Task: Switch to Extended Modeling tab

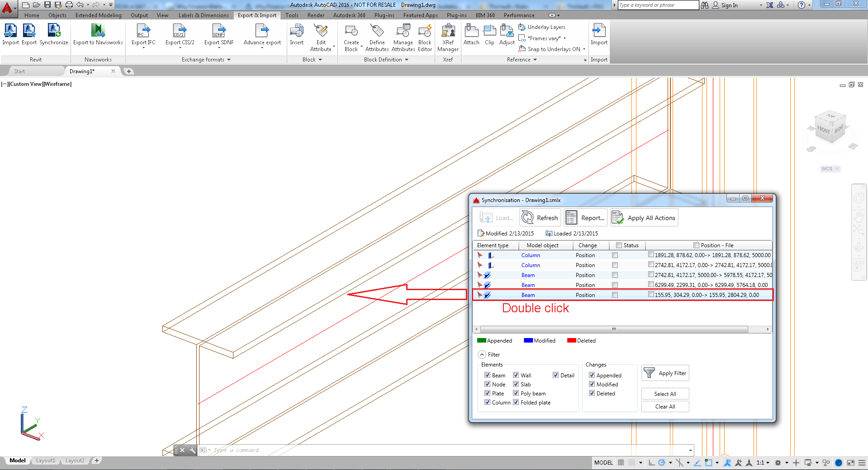Action: coord(98,15)
